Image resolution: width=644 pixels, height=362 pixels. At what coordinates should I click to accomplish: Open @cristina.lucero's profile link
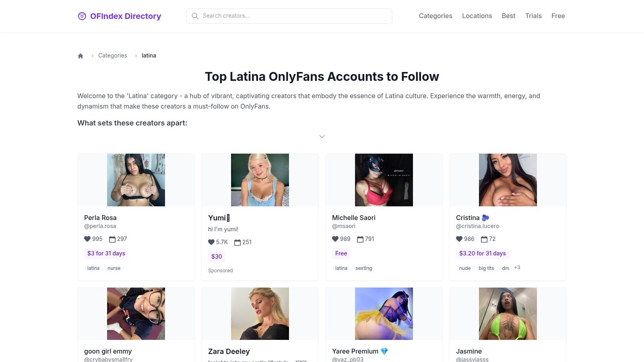[x=477, y=226]
